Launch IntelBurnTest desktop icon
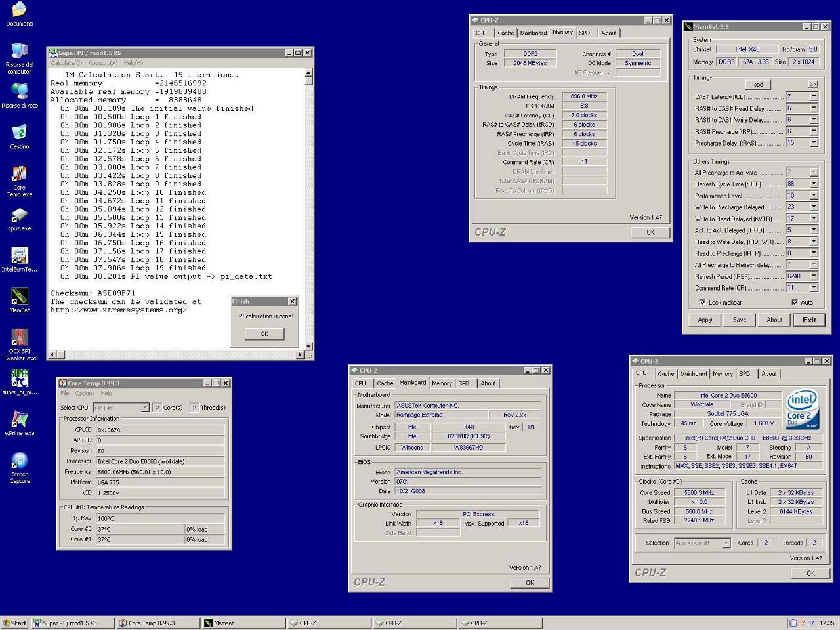840x630 pixels. tap(19, 259)
